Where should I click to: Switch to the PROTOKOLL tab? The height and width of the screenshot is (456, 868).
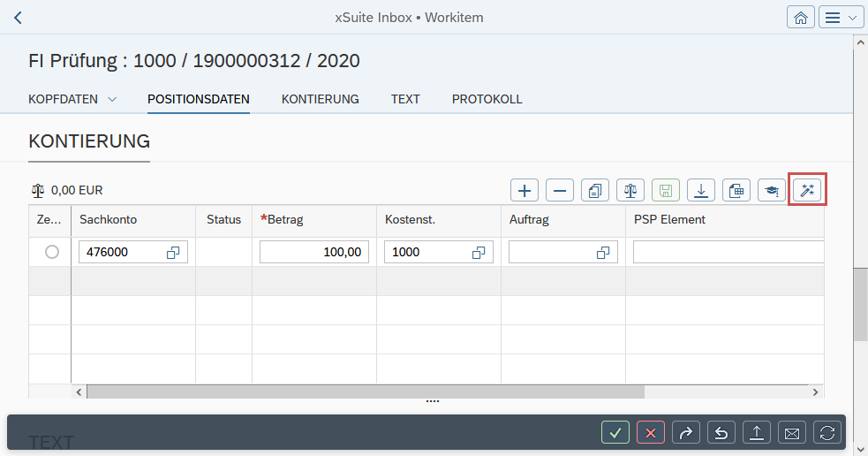pyautogui.click(x=487, y=99)
